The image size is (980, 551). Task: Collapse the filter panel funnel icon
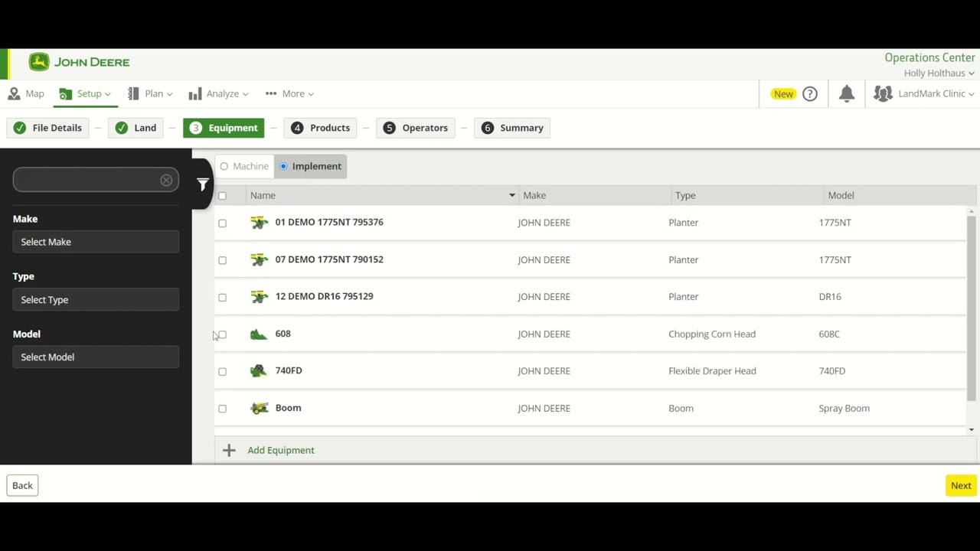(x=202, y=184)
